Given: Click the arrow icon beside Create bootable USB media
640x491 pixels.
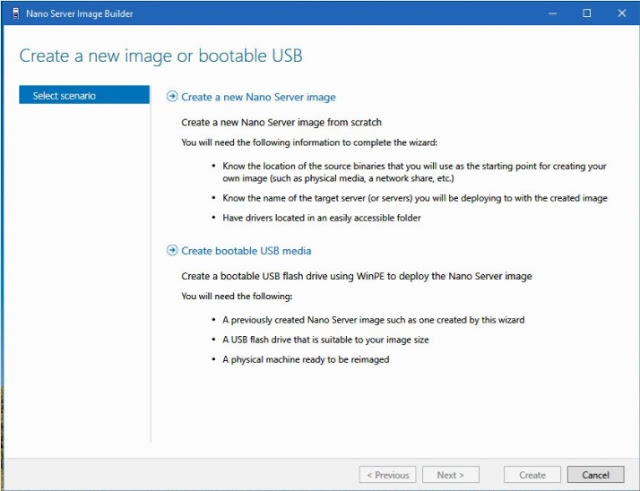Looking at the screenshot, I should 172,251.
